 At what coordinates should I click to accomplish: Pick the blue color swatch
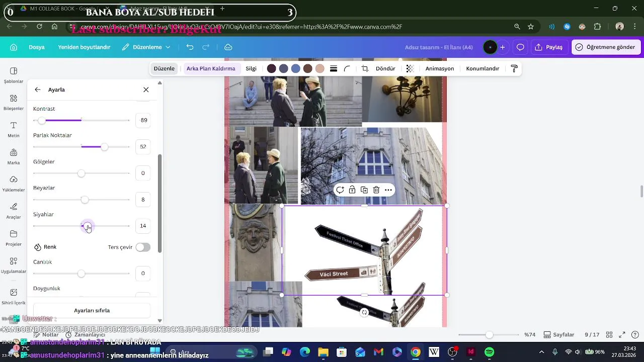(x=296, y=69)
